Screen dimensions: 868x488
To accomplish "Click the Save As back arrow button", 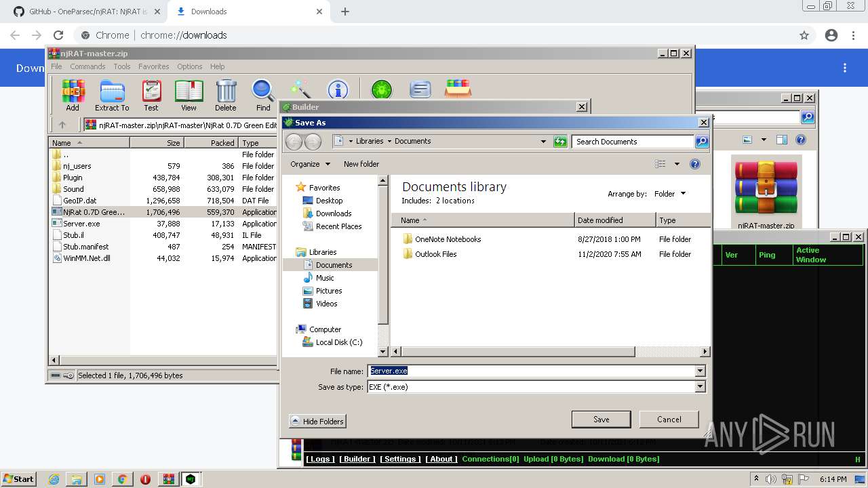I will [x=294, y=141].
